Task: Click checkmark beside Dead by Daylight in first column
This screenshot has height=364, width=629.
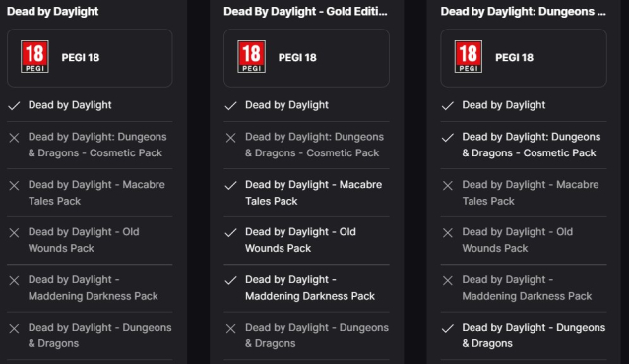Action: pyautogui.click(x=14, y=106)
